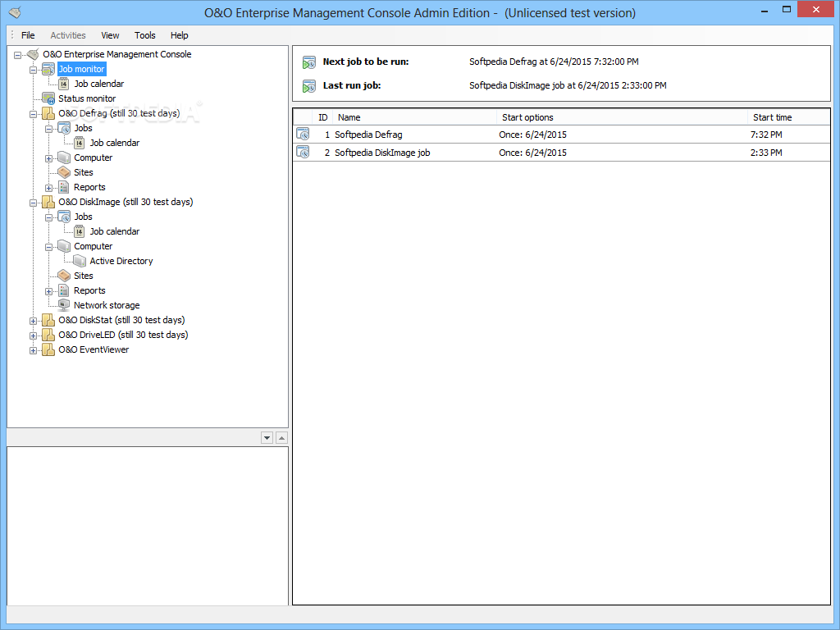Select the Status monitor tree label
Screen dimensions: 840x630
pyautogui.click(x=87, y=98)
